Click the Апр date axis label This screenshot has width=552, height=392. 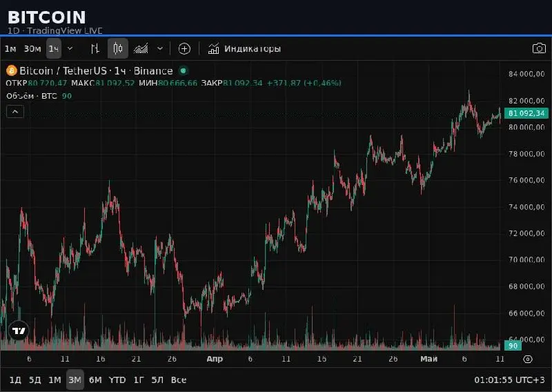(x=215, y=359)
